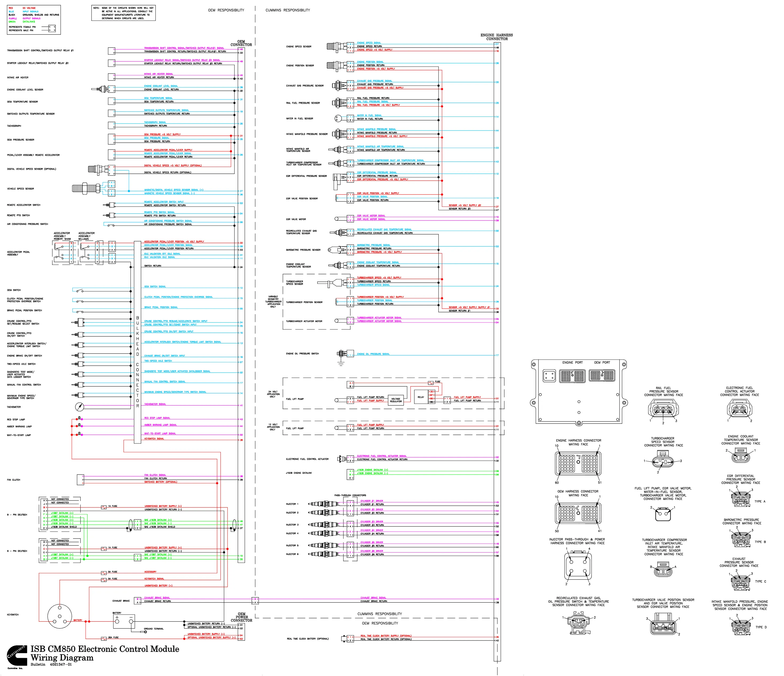Select the '9 - PIN DEUTSCH' label
This screenshot has width=784, height=676.
(17, 515)
